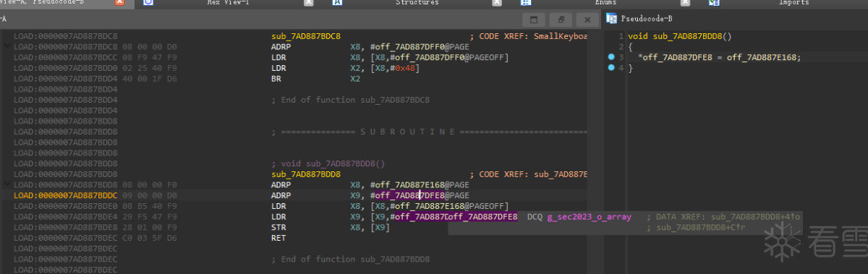The height and width of the screenshot is (274, 868).
Task: Toggle breakpoint on pseudocode line 3
Action: pyautogui.click(x=611, y=57)
